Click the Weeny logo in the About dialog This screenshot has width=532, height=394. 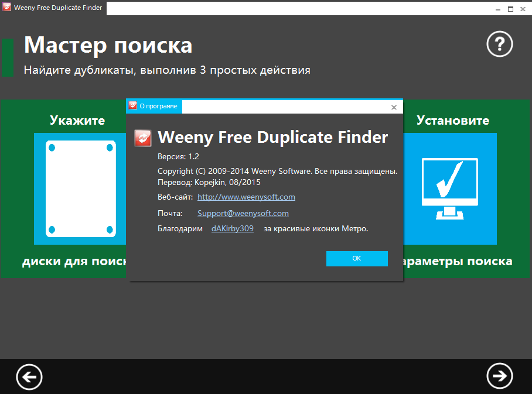point(143,138)
